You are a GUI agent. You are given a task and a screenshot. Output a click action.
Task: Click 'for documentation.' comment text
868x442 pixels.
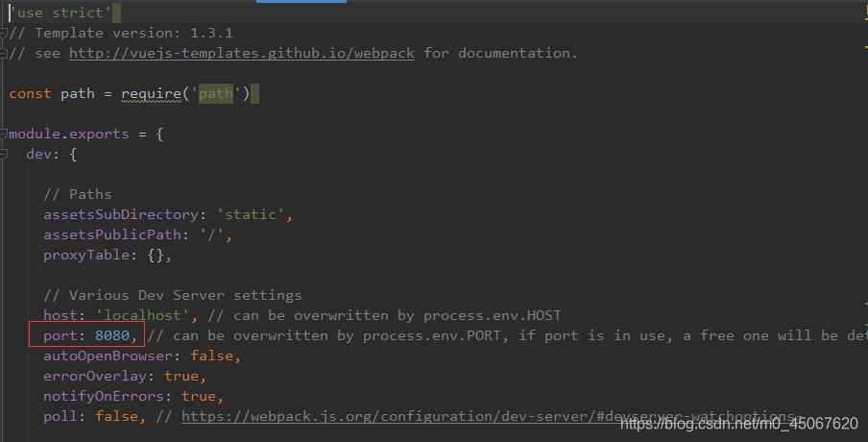coord(500,53)
